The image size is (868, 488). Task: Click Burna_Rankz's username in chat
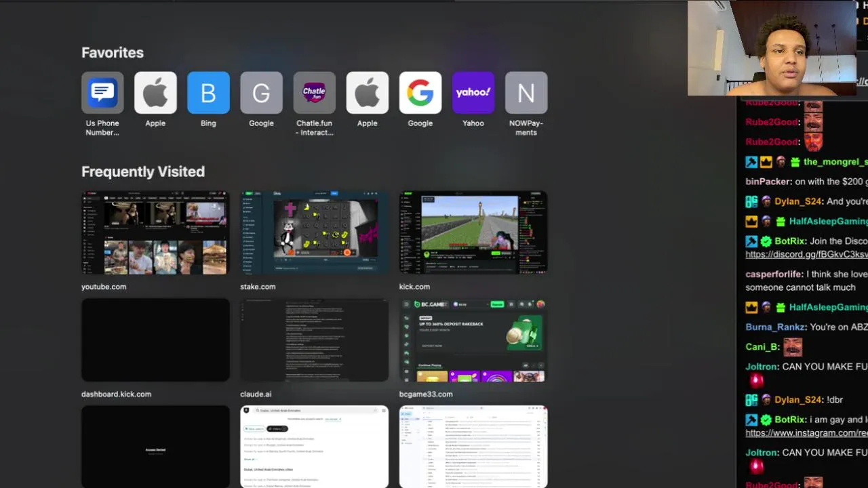pos(775,327)
